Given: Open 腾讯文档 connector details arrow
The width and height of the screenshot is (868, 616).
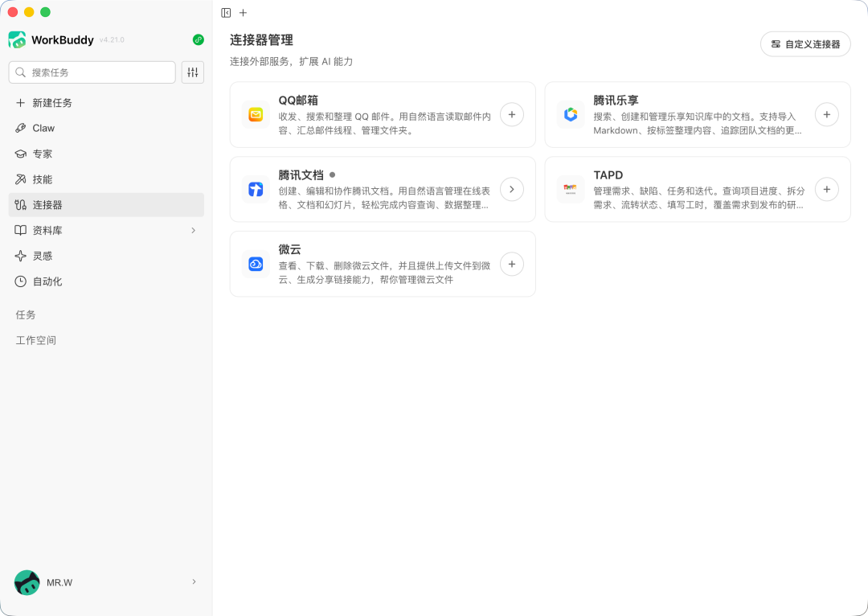Looking at the screenshot, I should 512,190.
